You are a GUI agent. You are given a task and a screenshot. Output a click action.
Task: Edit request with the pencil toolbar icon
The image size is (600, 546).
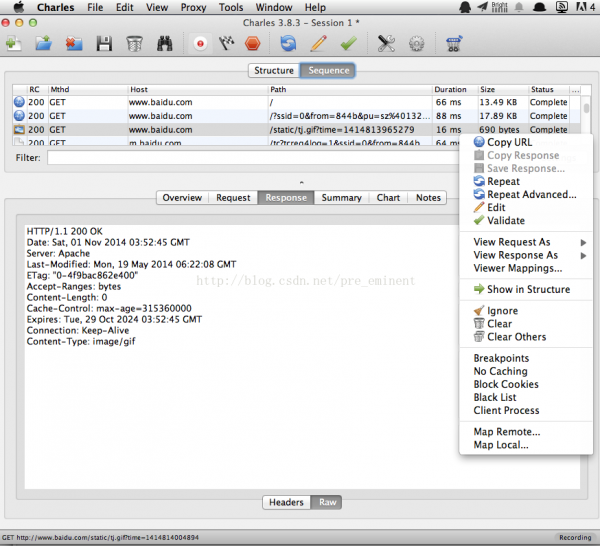318,43
